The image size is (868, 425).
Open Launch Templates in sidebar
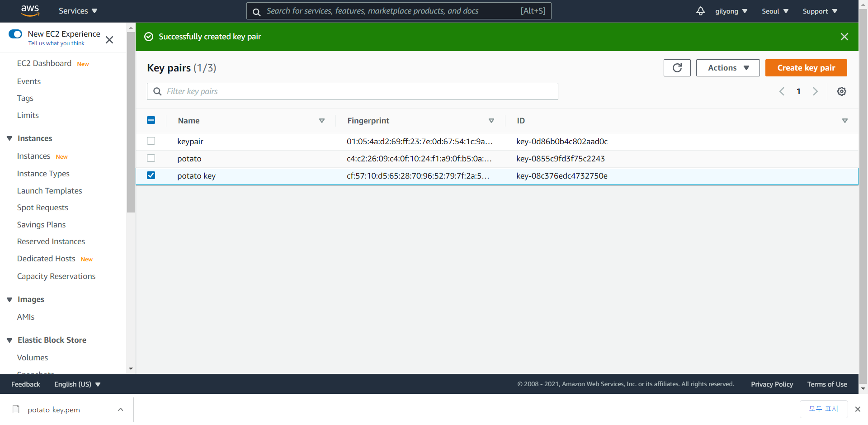tap(50, 191)
